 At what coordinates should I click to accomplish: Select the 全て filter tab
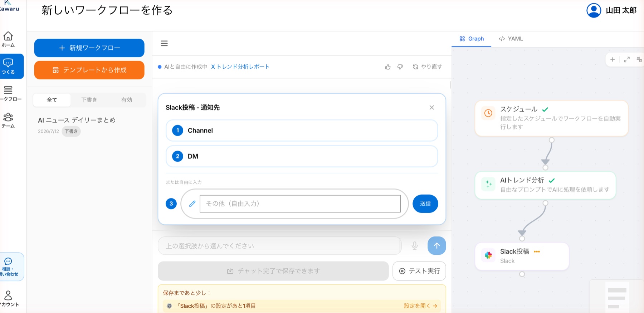pyautogui.click(x=52, y=100)
